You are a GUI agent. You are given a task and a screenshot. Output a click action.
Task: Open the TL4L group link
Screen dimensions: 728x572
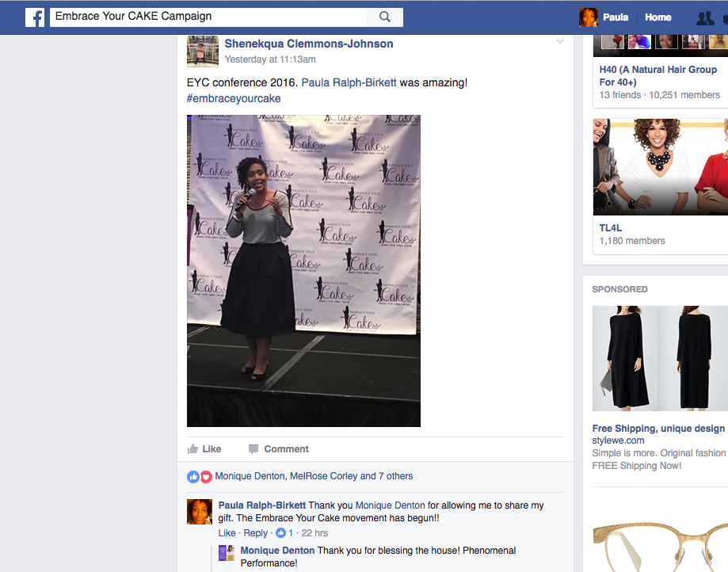point(610,228)
